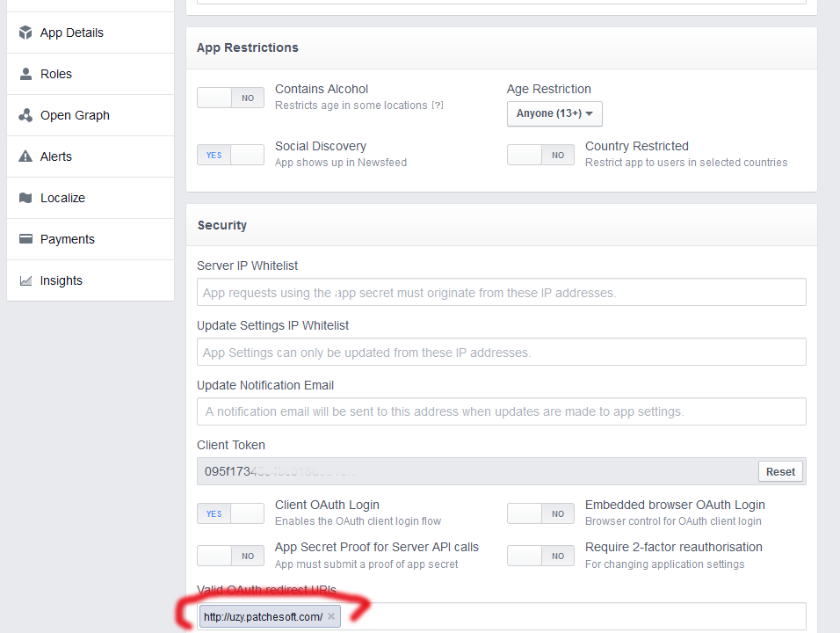Open the Age Restriction dropdown
The height and width of the screenshot is (633, 840).
tap(554, 113)
